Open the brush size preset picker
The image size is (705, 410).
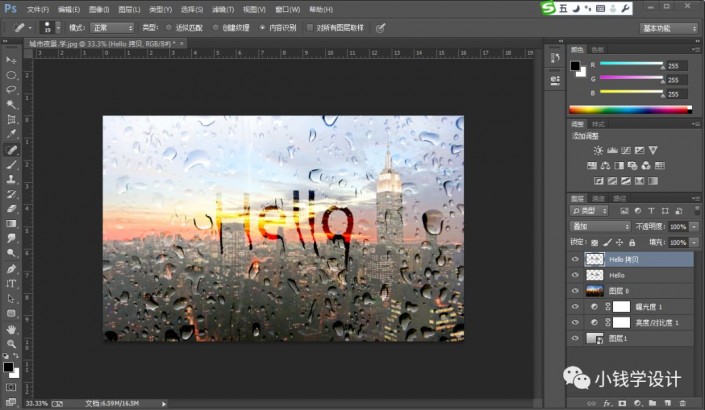pos(58,28)
